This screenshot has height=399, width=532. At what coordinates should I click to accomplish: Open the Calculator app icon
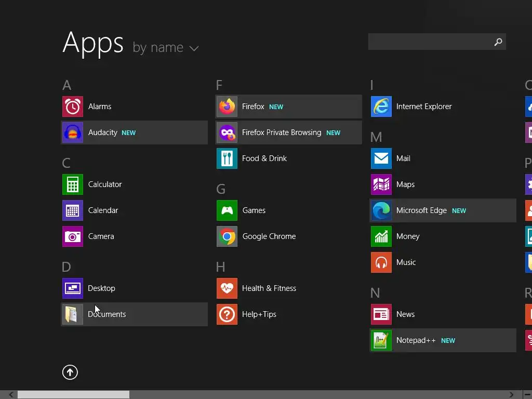(x=73, y=184)
